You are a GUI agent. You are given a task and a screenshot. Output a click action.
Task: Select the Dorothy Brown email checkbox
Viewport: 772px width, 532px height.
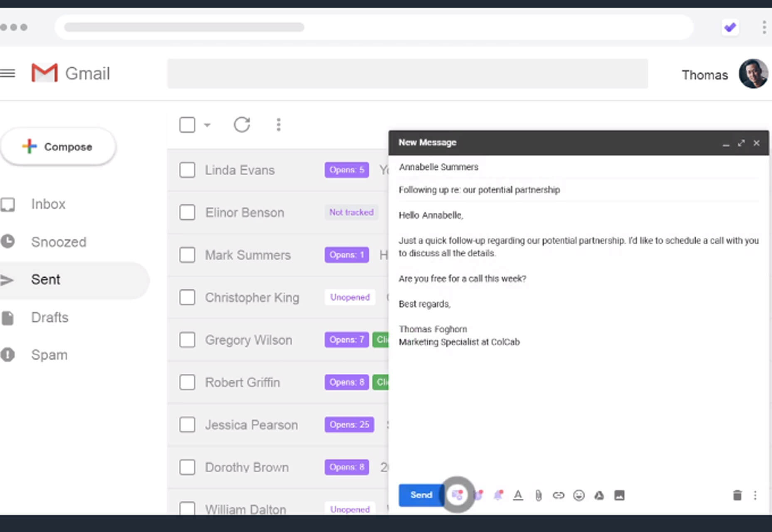(187, 467)
